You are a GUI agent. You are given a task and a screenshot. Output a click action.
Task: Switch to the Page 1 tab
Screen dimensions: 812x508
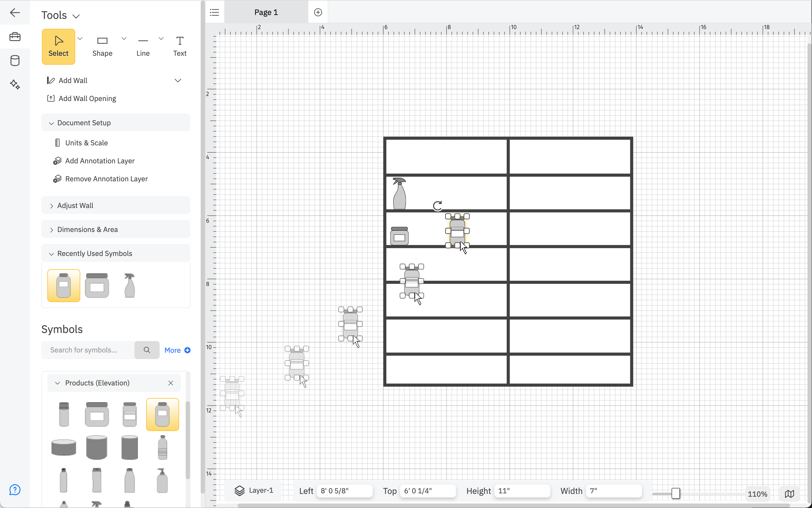(266, 12)
